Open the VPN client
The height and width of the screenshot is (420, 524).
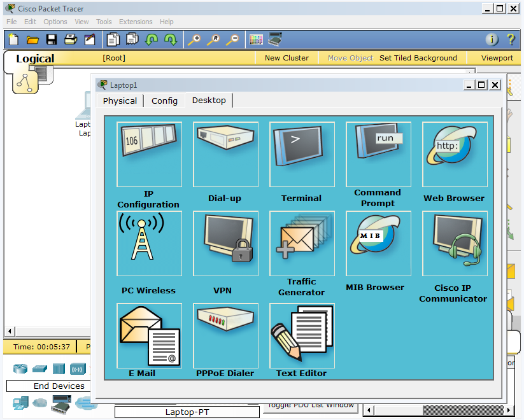[x=225, y=243]
